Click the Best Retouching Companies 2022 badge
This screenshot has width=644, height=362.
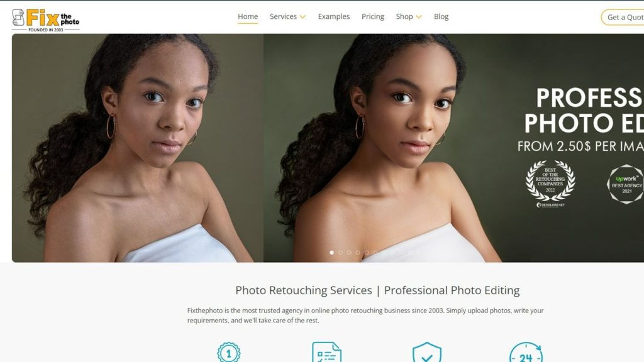pyautogui.click(x=550, y=182)
